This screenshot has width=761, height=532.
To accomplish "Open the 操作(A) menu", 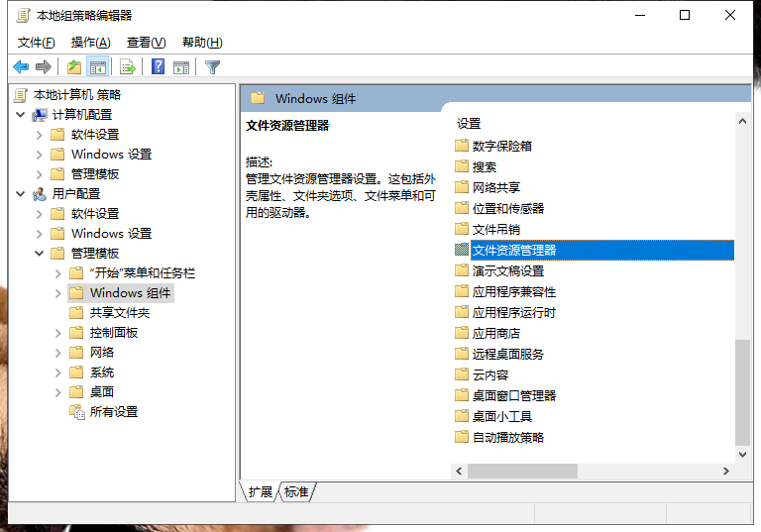I will pyautogui.click(x=90, y=43).
